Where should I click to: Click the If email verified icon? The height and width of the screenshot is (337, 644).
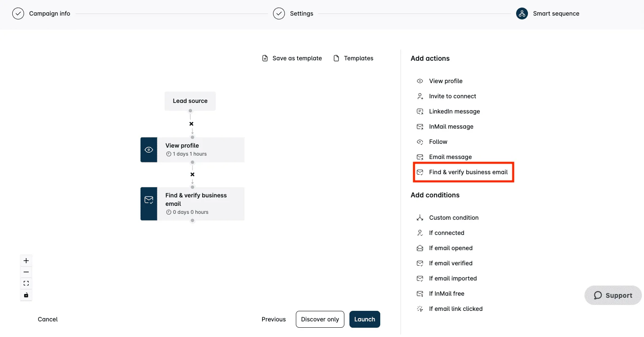pos(420,263)
